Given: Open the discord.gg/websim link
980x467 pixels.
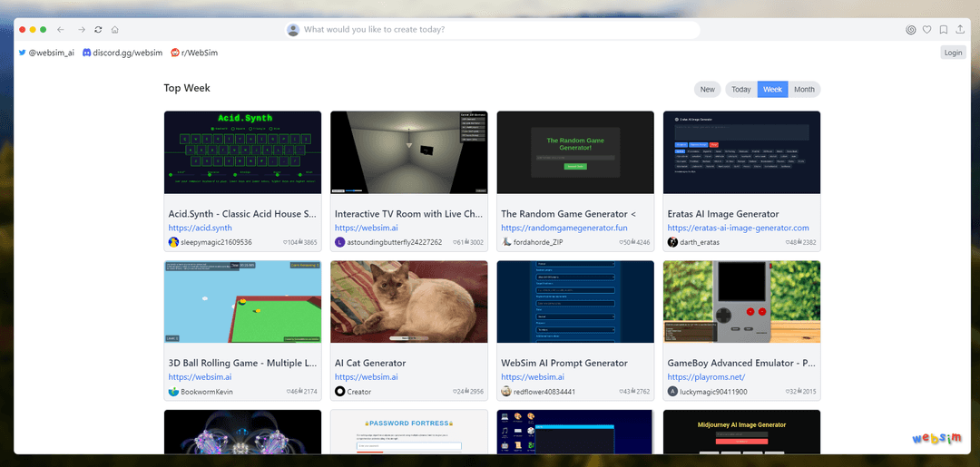Looking at the screenshot, I should click(x=122, y=54).
